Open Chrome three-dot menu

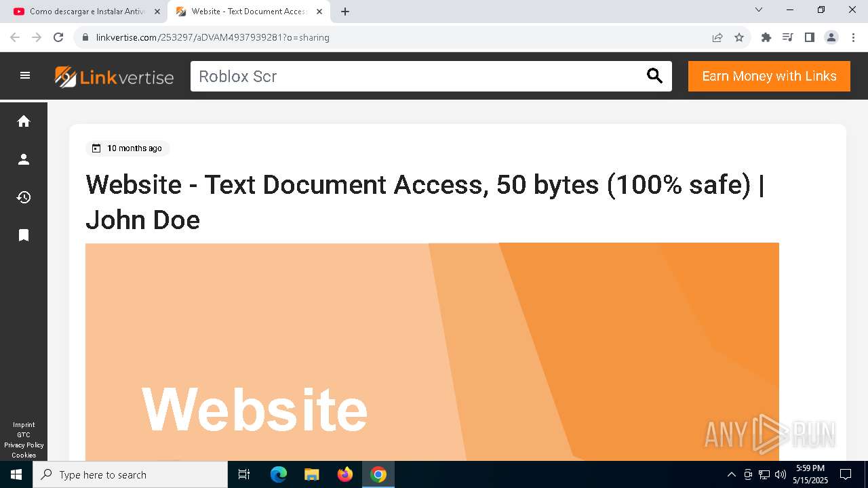(854, 37)
